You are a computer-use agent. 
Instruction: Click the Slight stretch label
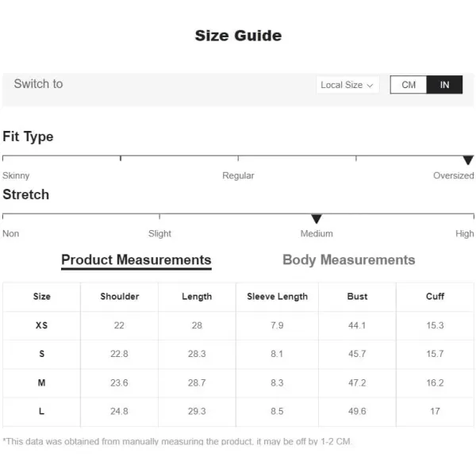point(159,234)
